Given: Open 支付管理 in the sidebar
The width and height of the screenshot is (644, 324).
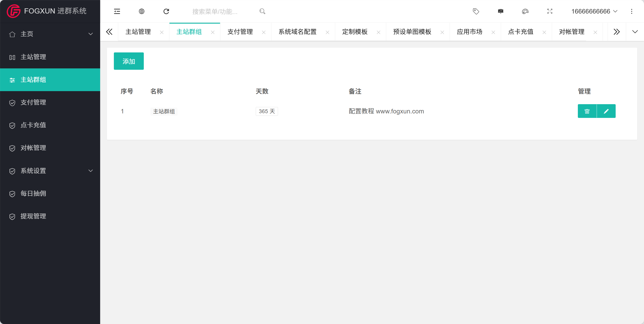Looking at the screenshot, I should tap(50, 103).
